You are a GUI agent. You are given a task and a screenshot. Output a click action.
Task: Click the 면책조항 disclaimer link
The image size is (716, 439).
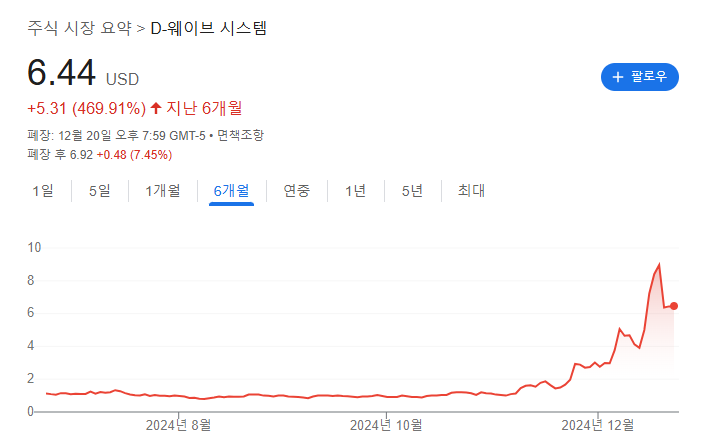(x=240, y=135)
